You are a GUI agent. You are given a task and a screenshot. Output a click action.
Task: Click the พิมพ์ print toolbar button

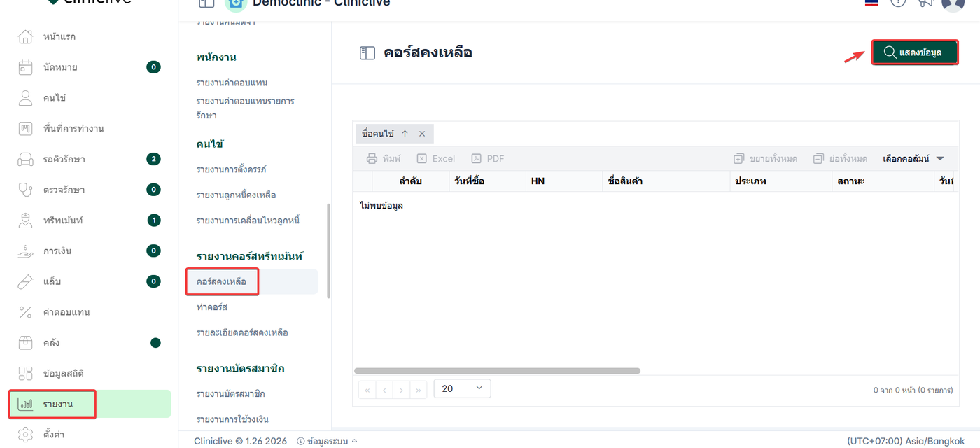[384, 159]
